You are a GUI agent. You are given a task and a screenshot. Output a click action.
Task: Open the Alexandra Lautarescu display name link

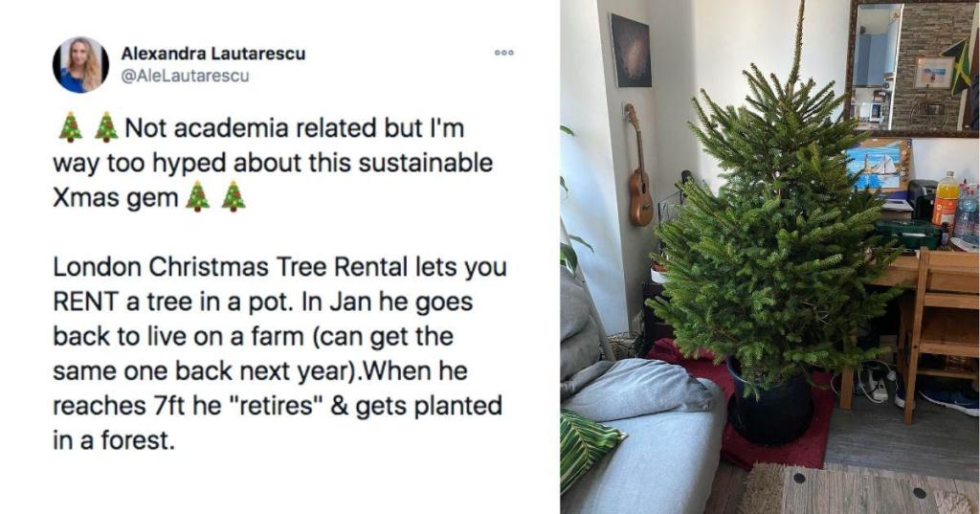tap(212, 54)
